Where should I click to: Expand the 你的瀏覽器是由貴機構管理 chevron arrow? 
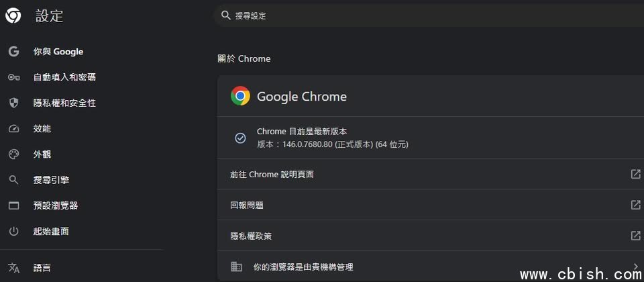tap(635, 267)
